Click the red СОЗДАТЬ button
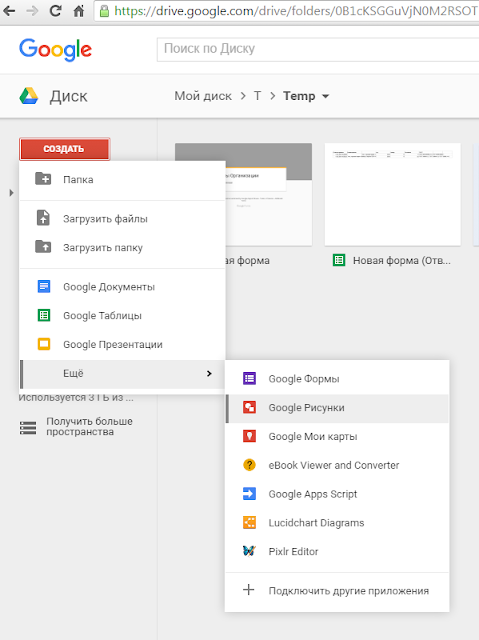479x640 pixels. 64,149
